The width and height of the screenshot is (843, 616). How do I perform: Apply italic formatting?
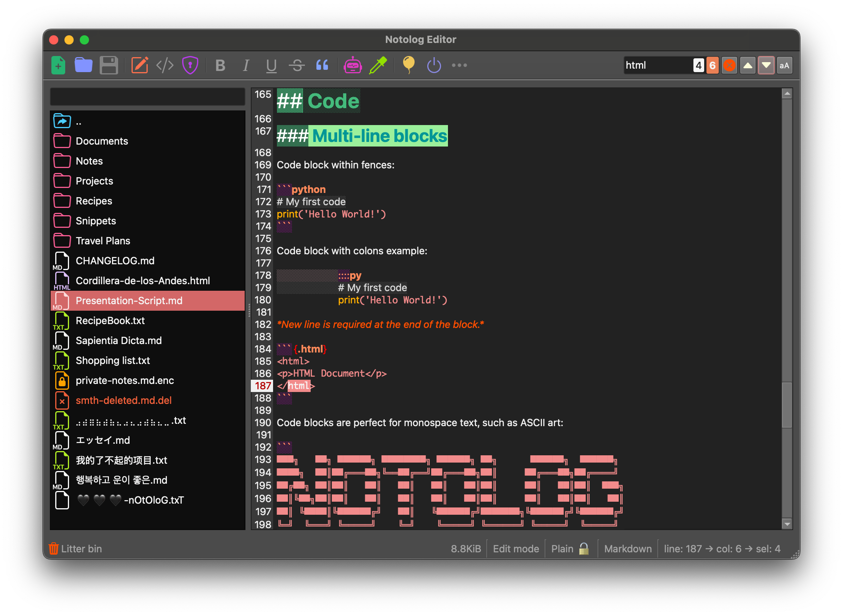click(x=246, y=66)
